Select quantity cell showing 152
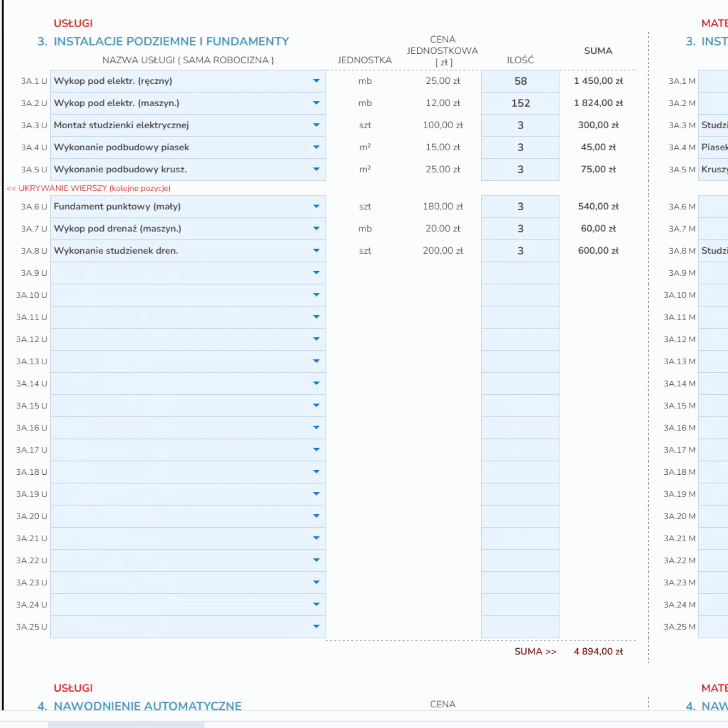 (520, 103)
